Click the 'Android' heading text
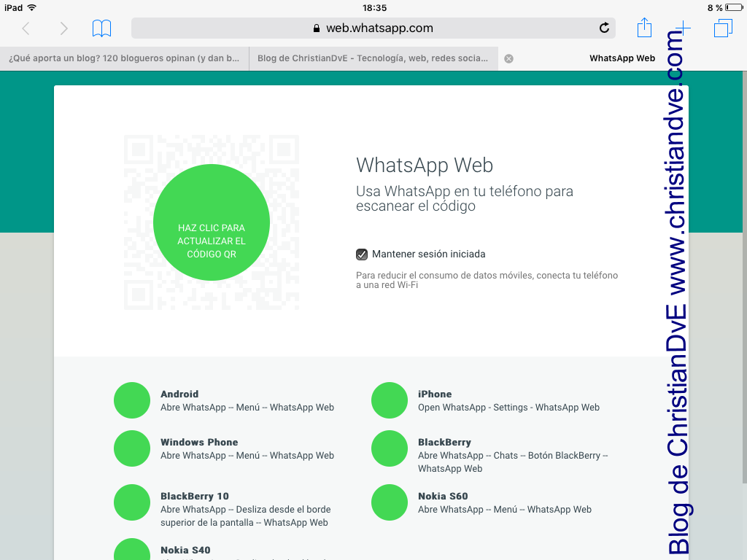 pyautogui.click(x=179, y=394)
